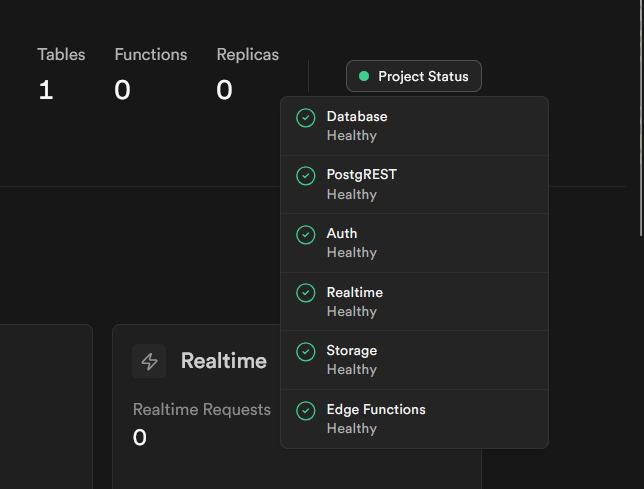Click the Realtime lightning bolt icon
Viewport: 644px width, 489px height.
pyautogui.click(x=149, y=361)
